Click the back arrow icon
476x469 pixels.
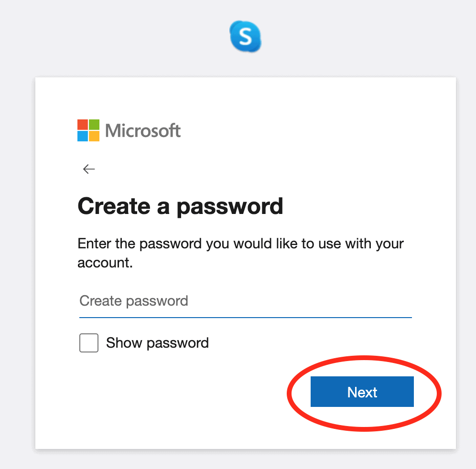coord(89,169)
